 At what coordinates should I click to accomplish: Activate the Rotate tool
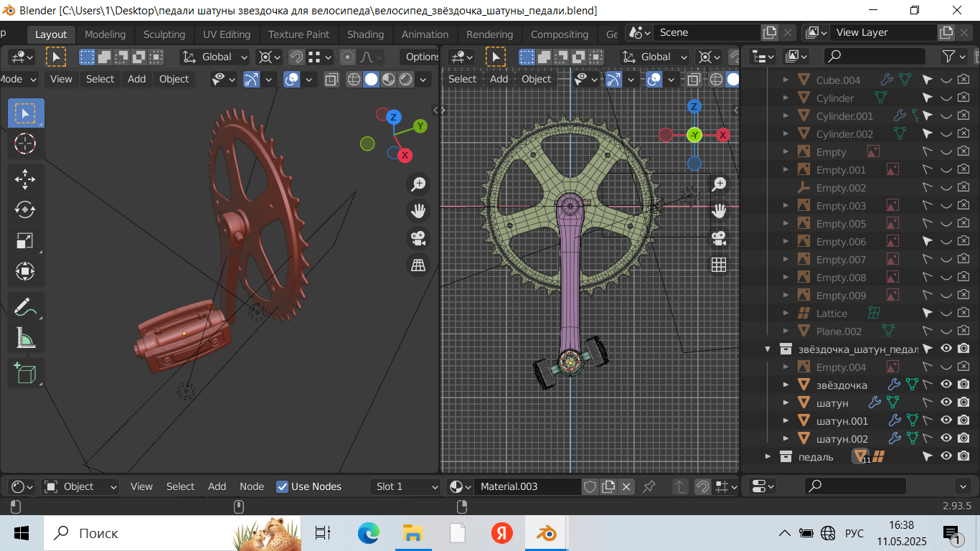25,209
